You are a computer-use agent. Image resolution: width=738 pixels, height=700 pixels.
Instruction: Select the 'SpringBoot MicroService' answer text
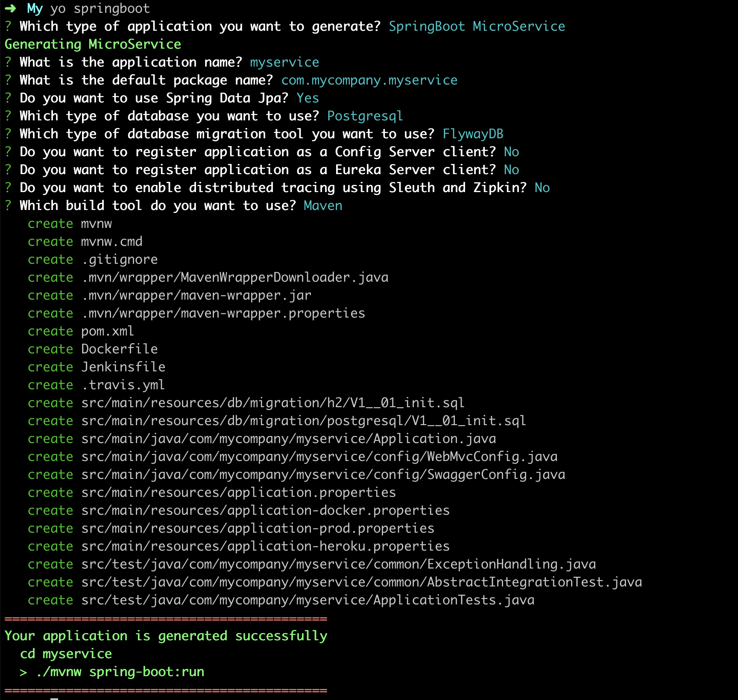point(477,26)
